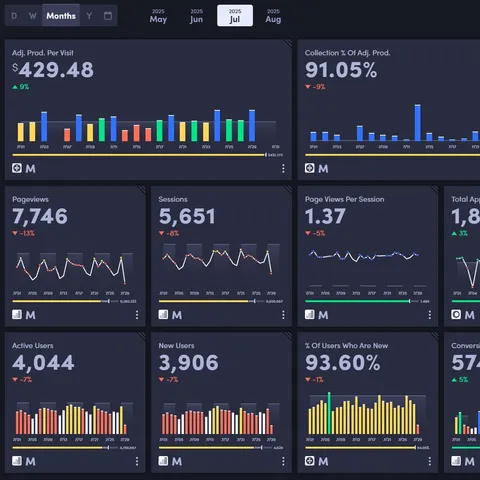The image size is (480, 480).
Task: Click analytics source icon on Page Views Per Session card
Action: tap(310, 314)
